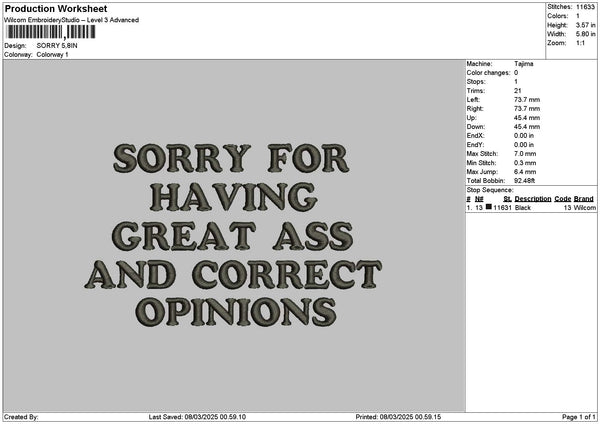
Task: Click the Machine value Tajima
Action: (x=523, y=64)
